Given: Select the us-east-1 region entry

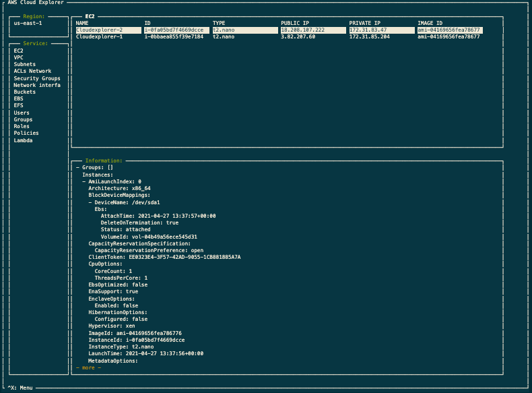Looking at the screenshot, I should [x=28, y=23].
